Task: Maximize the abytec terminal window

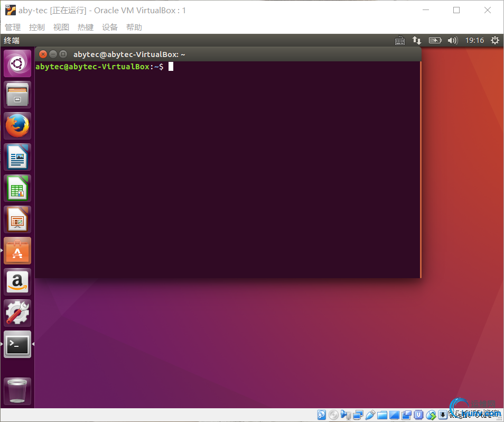Action: [x=63, y=54]
